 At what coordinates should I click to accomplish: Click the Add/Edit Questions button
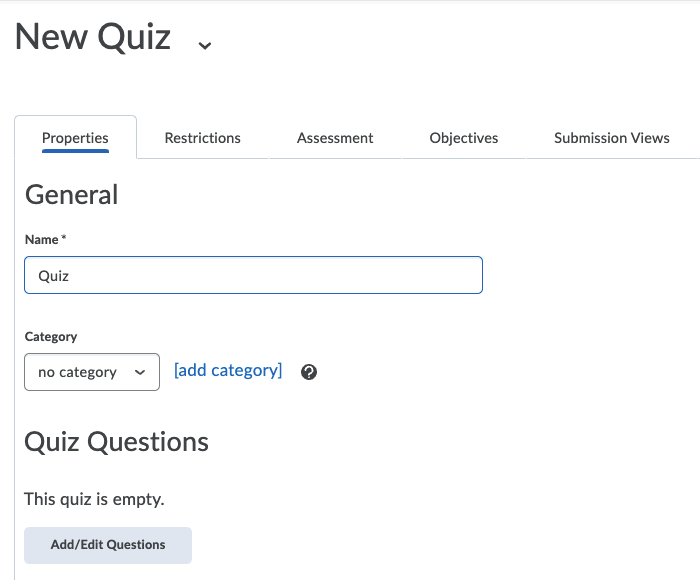[x=108, y=545]
